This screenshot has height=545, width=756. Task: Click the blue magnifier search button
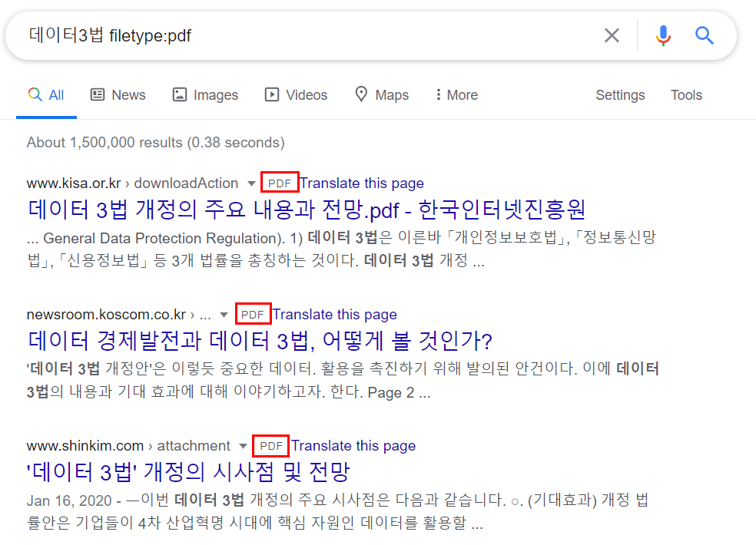704,35
